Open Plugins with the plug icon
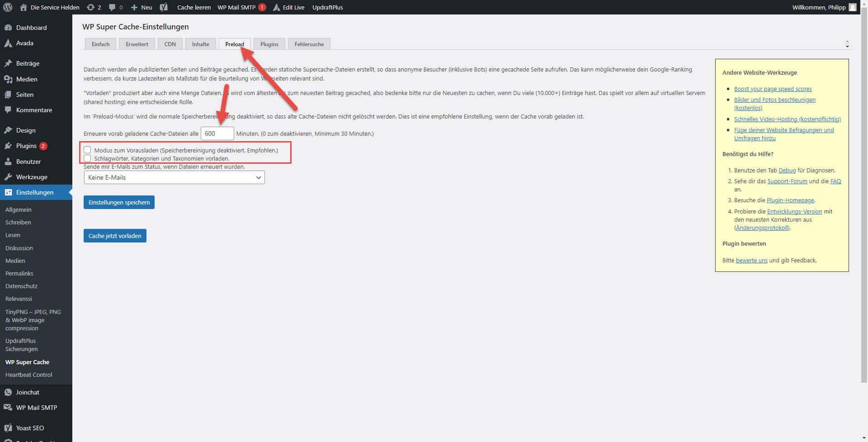 (9, 146)
